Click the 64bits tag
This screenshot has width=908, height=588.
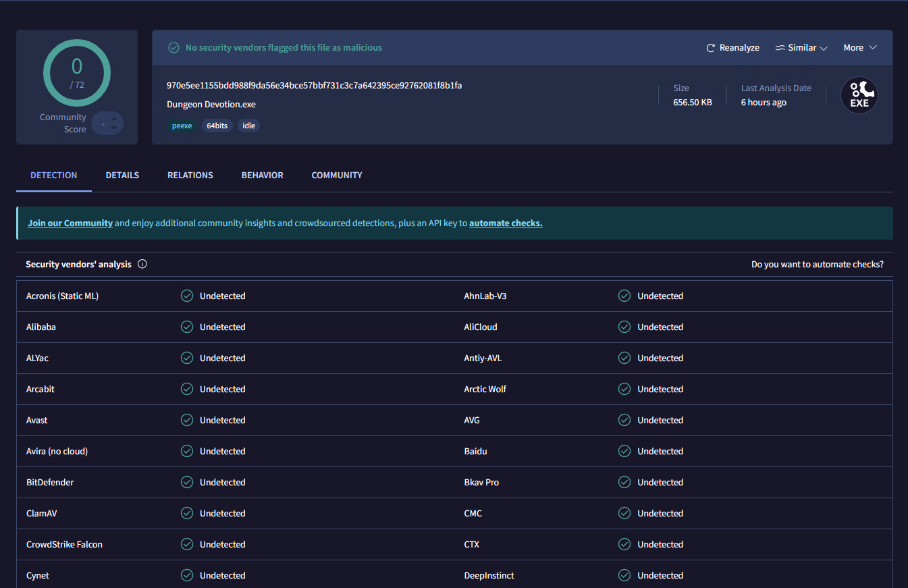click(x=217, y=126)
